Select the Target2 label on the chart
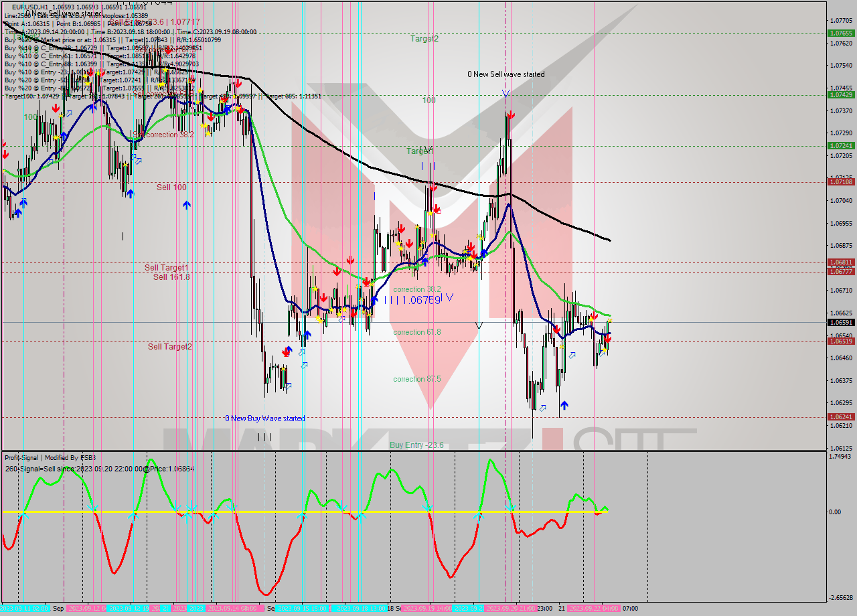Image resolution: width=857 pixels, height=616 pixels. click(424, 39)
